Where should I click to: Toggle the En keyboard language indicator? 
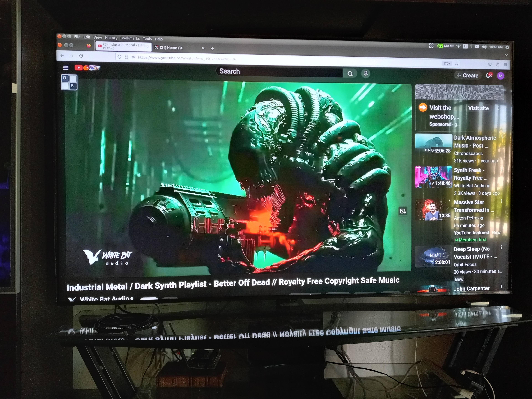pyautogui.click(x=465, y=46)
